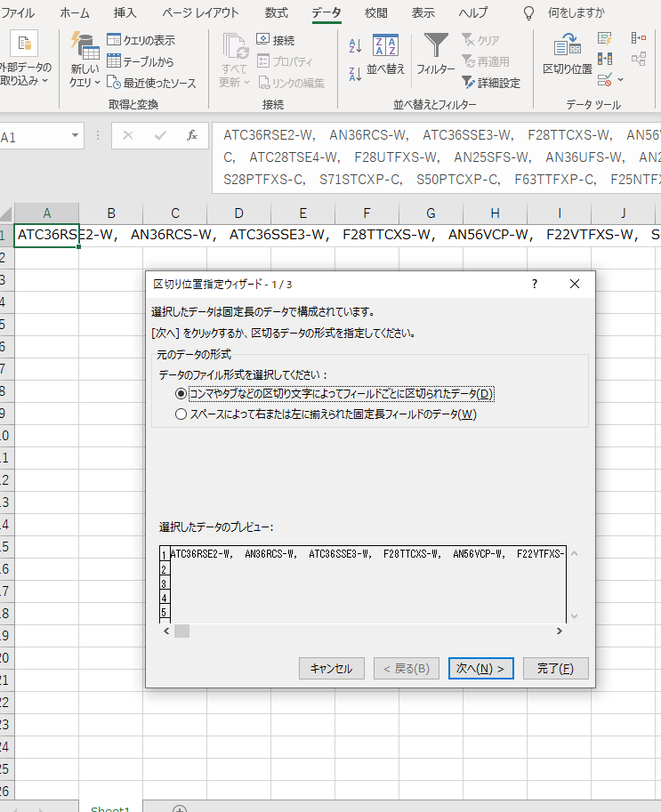This screenshot has width=661, height=812.
Task: Click クリア filter button
Action: [480, 40]
